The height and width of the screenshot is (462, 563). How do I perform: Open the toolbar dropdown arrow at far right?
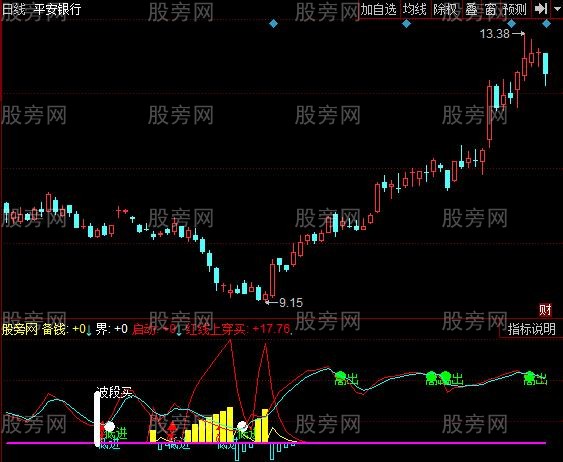point(556,9)
